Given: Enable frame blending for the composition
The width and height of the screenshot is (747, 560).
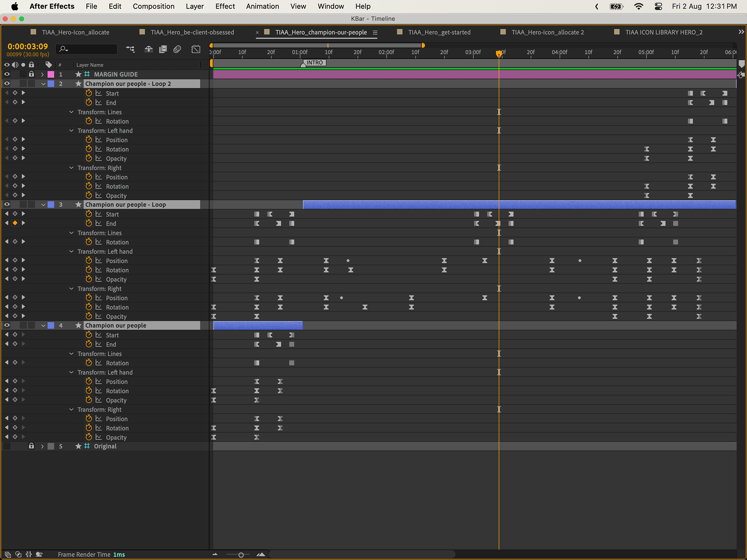Looking at the screenshot, I should (163, 49).
